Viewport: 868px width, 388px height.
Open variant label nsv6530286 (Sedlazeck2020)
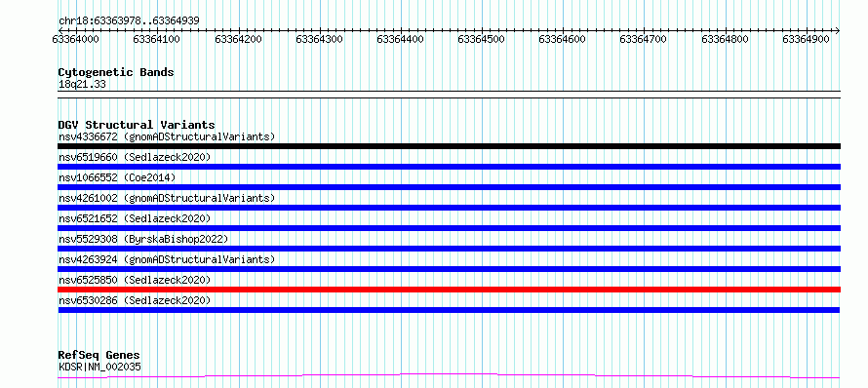(135, 300)
